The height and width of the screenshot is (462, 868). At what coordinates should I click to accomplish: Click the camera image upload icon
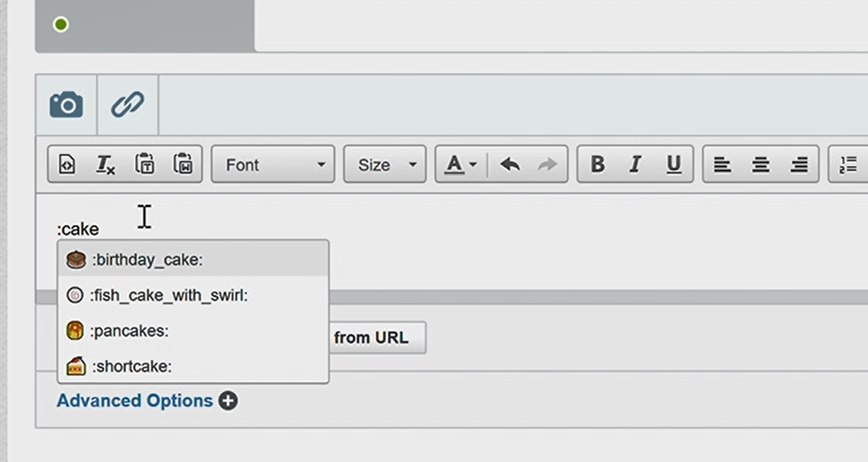click(66, 105)
